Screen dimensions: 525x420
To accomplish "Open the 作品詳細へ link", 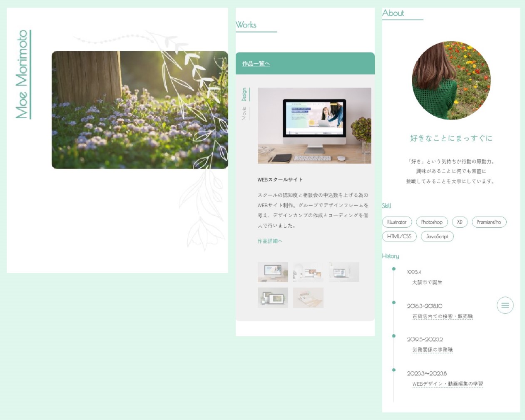I will pos(270,241).
